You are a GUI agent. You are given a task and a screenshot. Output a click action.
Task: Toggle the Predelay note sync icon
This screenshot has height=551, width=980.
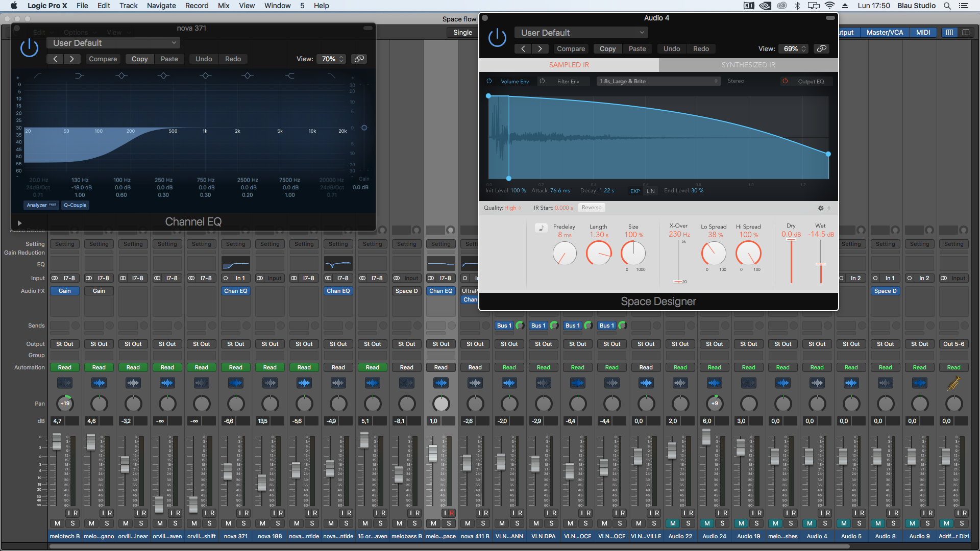click(541, 228)
